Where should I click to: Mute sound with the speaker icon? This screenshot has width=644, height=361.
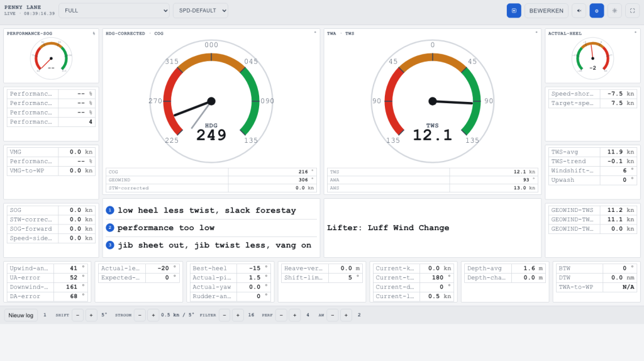pyautogui.click(x=579, y=11)
